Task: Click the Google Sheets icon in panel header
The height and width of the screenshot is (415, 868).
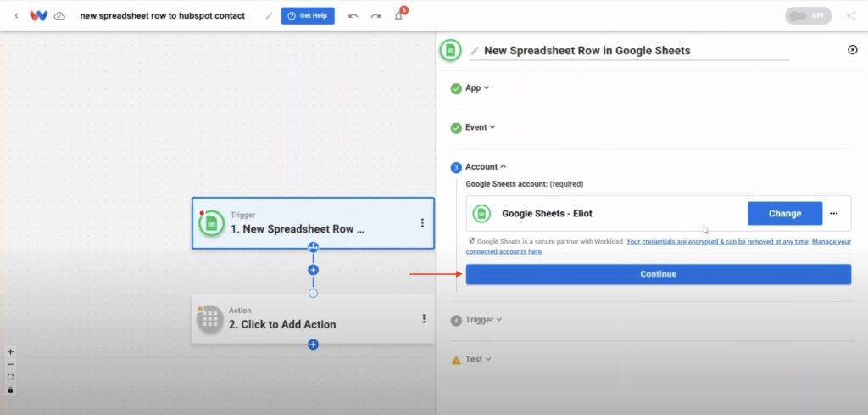Action: pos(451,50)
